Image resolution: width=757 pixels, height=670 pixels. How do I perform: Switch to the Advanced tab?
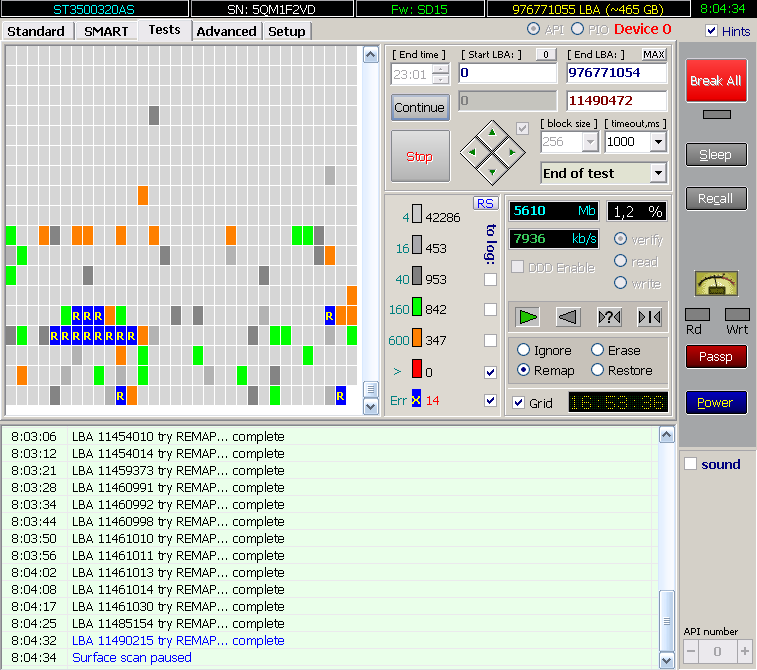226,31
